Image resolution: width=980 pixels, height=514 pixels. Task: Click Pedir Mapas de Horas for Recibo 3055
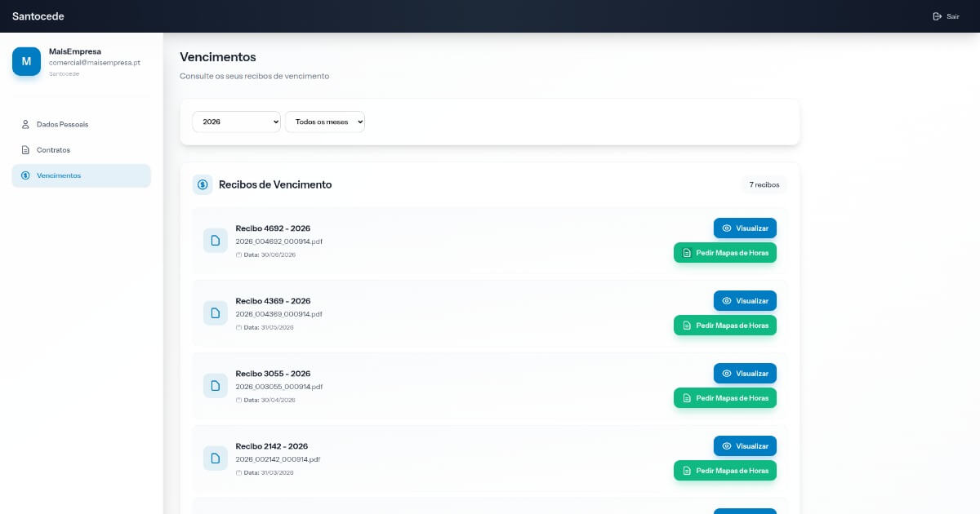[725, 398]
